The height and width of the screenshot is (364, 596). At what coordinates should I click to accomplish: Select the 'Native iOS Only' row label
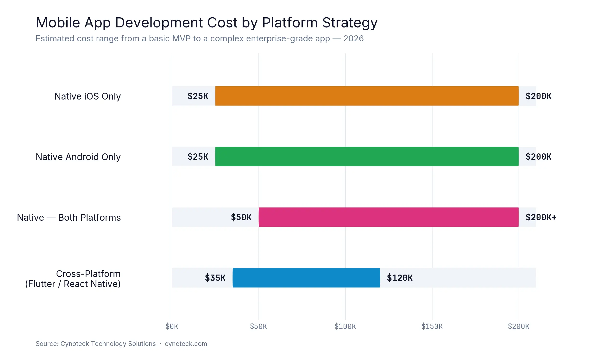(87, 96)
